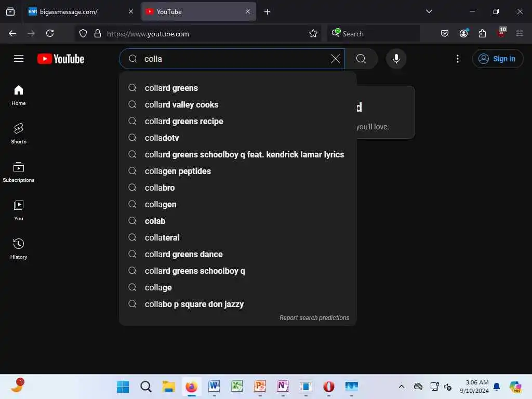
Task: Open the clock showing 3:06 AM
Action: 474,387
